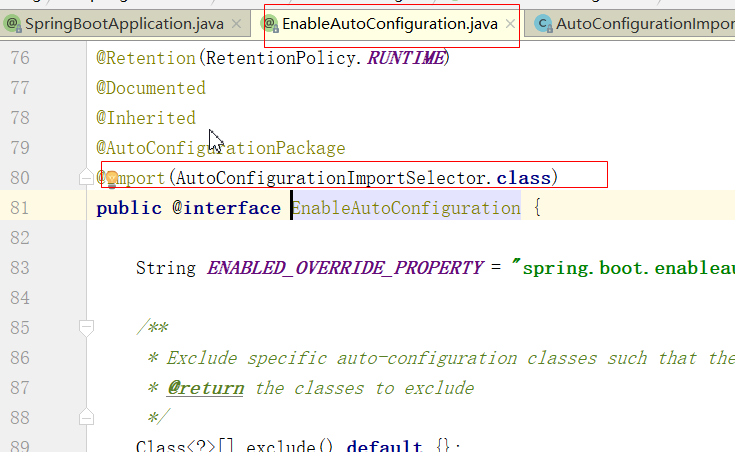Close the EnableAutoConfiguration.java tab
735x452 pixels.
pyautogui.click(x=510, y=22)
